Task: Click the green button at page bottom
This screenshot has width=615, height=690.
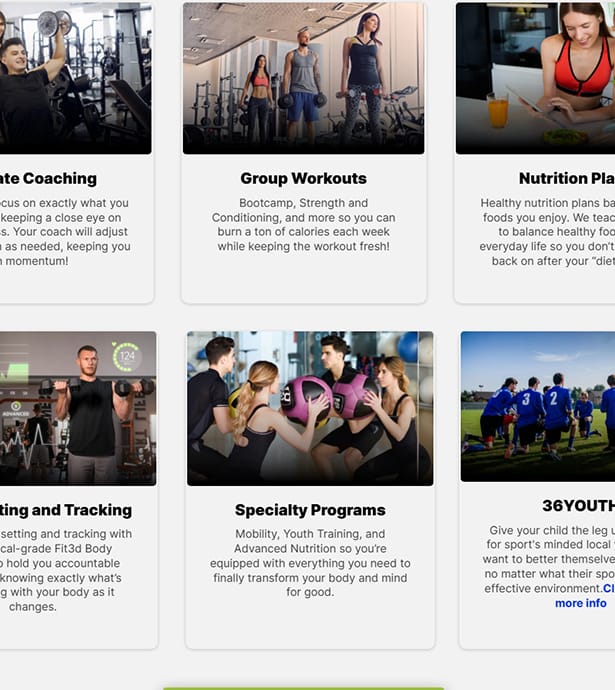Action: 304,688
